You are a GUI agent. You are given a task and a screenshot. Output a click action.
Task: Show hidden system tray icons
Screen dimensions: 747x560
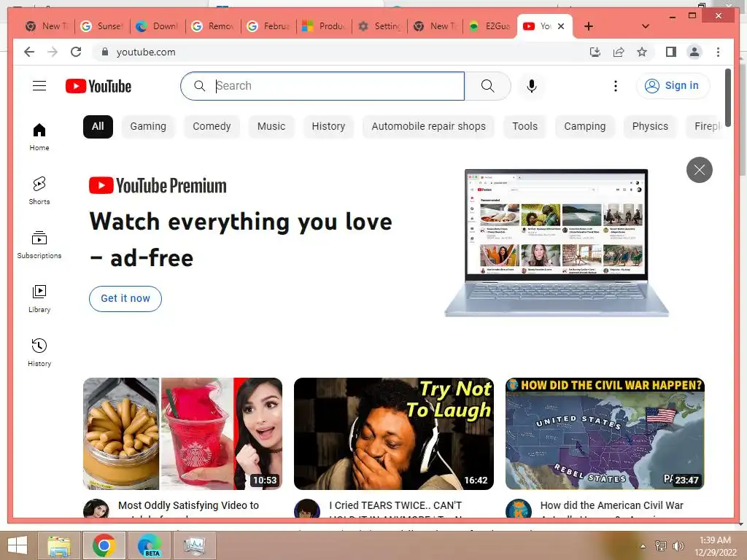coord(643,546)
